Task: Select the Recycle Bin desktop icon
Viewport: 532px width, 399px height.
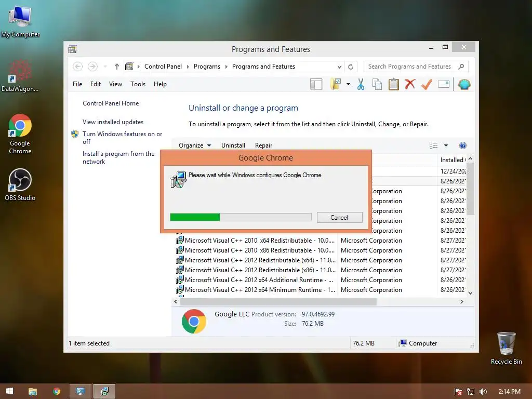Action: coord(506,348)
